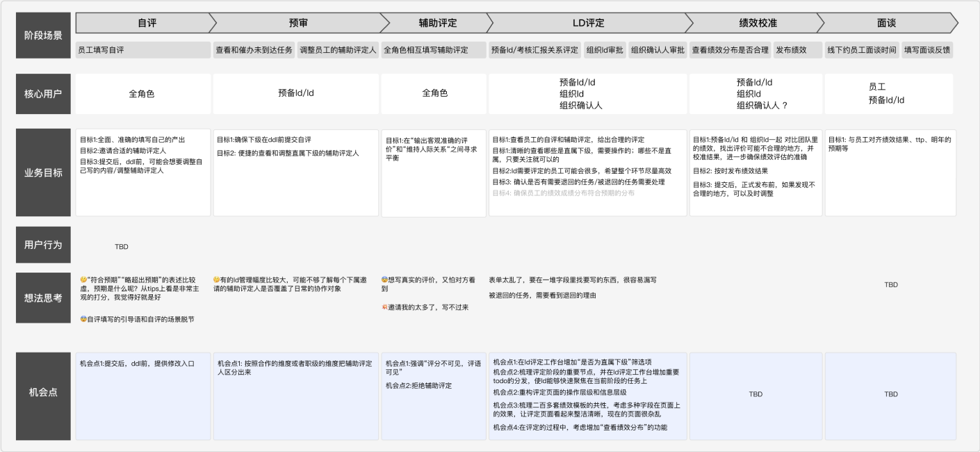The image size is (980, 452).
Task: Select the 预审 stage arrow
Action: click(299, 23)
